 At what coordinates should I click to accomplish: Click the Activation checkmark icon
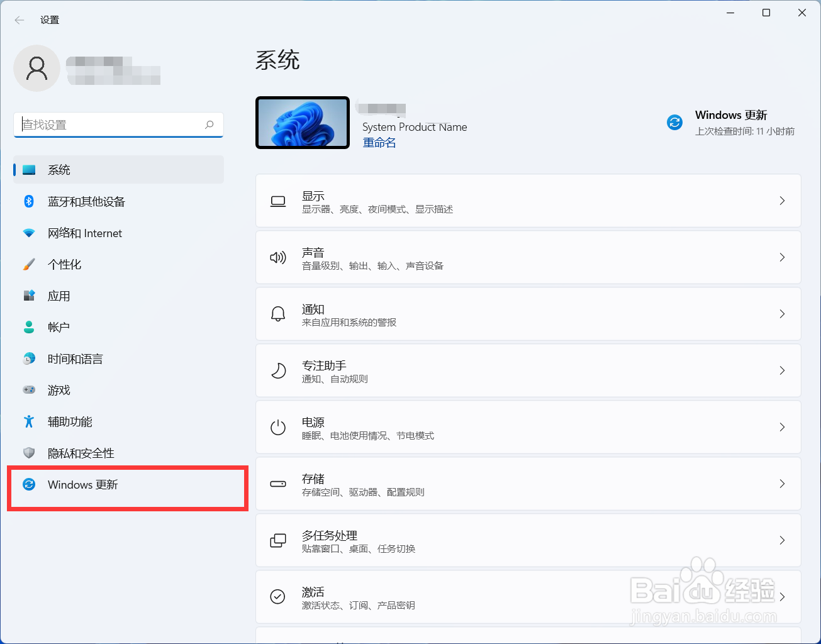click(278, 596)
